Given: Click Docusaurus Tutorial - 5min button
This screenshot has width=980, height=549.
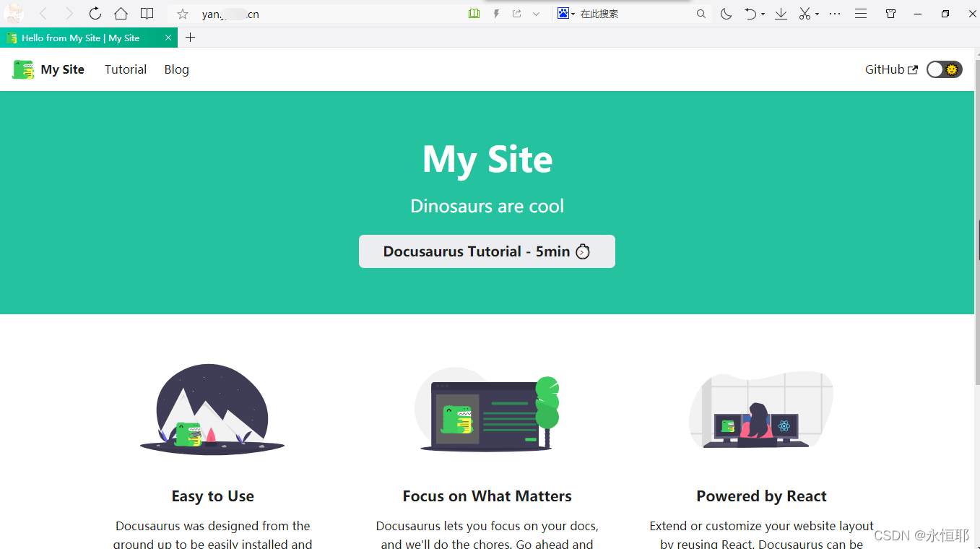Looking at the screenshot, I should tap(487, 251).
